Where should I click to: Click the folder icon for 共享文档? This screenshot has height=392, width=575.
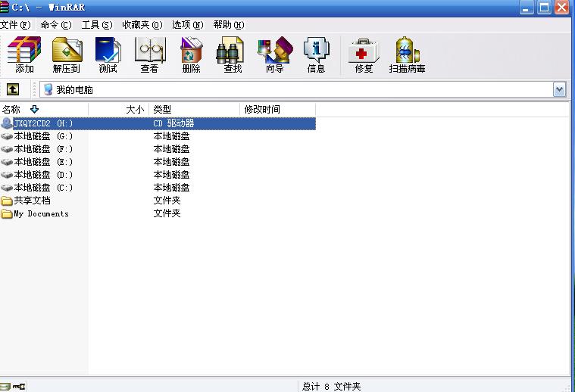pos(7,201)
